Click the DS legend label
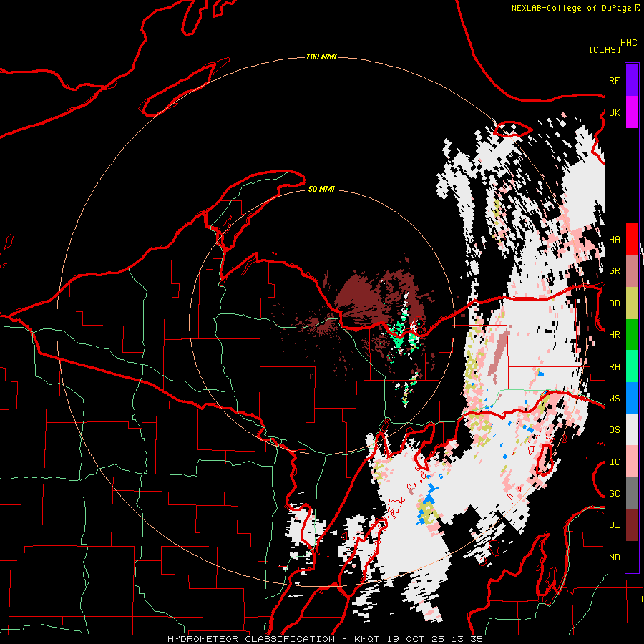Image resolution: width=644 pixels, height=644 pixels. tap(614, 430)
